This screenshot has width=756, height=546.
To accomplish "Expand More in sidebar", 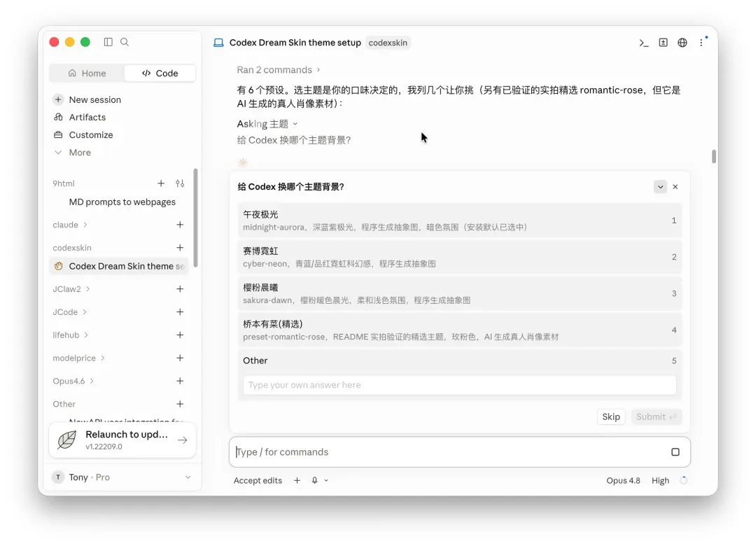I will [x=80, y=153].
